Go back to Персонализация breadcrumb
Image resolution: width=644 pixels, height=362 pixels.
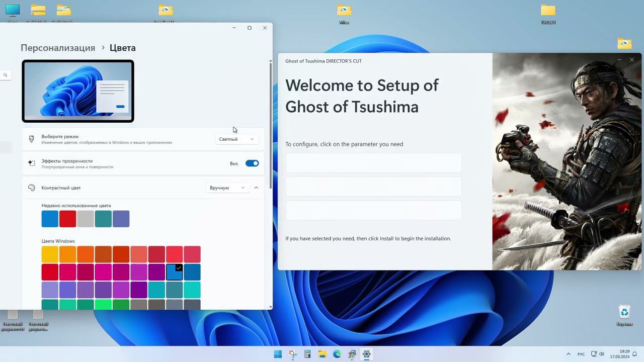point(58,48)
